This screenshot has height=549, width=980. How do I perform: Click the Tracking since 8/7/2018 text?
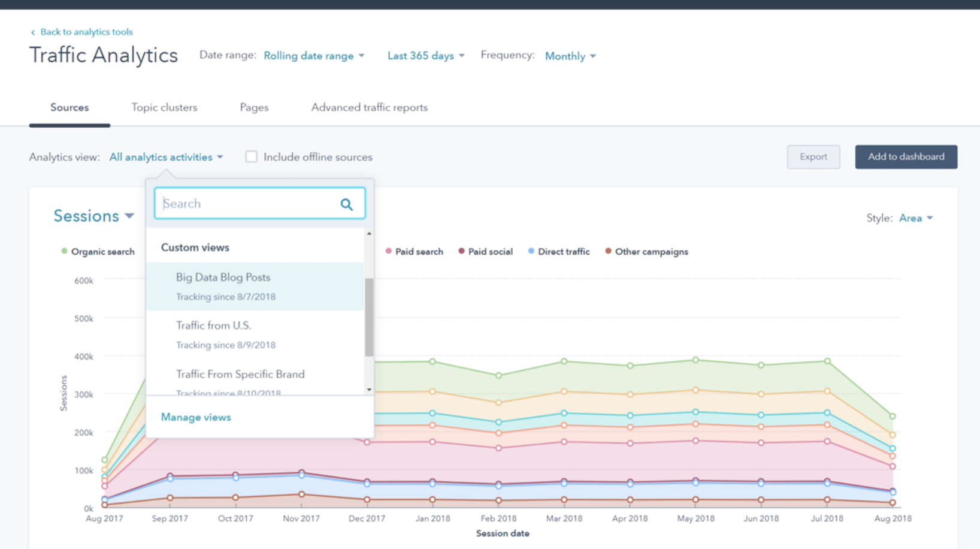226,297
